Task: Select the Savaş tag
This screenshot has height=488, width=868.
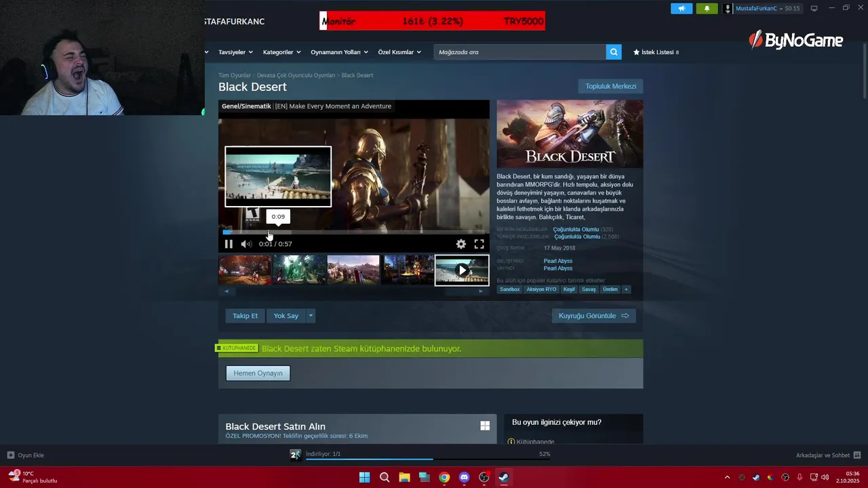Action: tap(589, 289)
